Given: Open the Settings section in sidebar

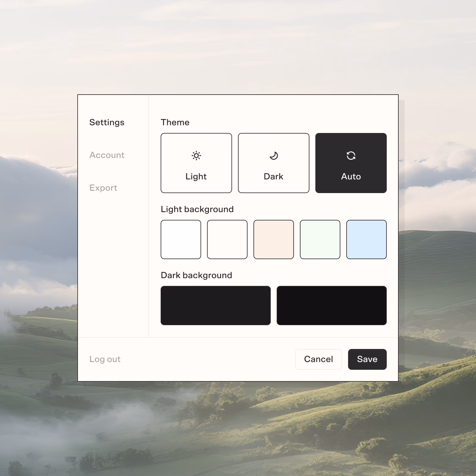Looking at the screenshot, I should click(x=107, y=122).
